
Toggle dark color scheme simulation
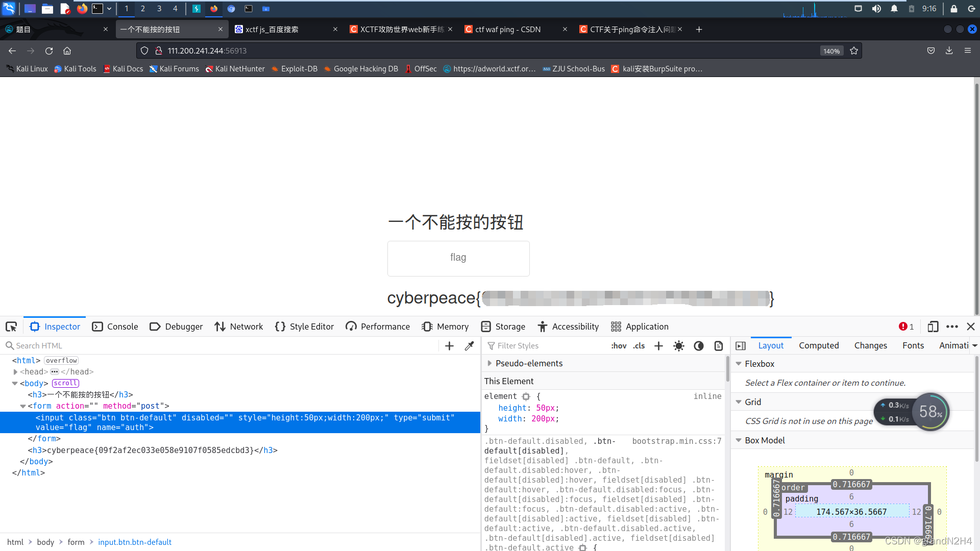point(699,346)
